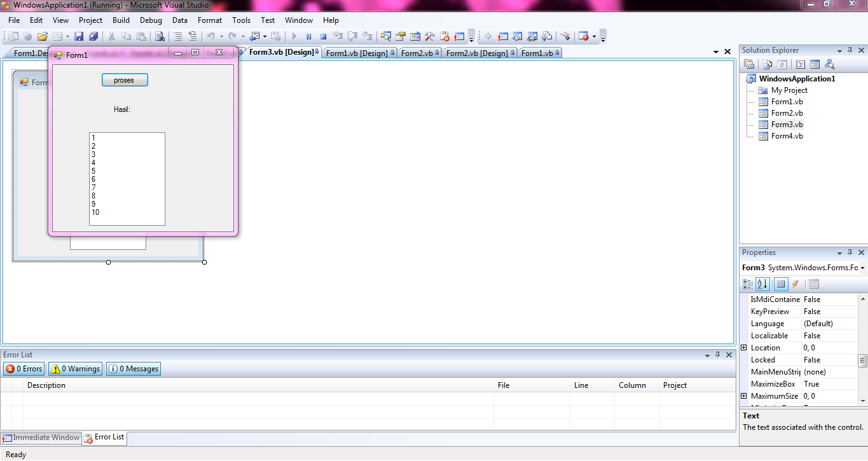This screenshot has height=461, width=868.
Task: Toggle auto-hide pin on Solution Explorer
Action: click(850, 50)
